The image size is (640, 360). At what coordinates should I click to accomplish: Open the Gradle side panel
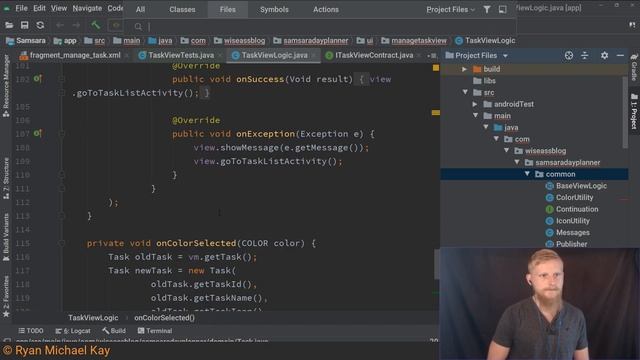[x=634, y=67]
